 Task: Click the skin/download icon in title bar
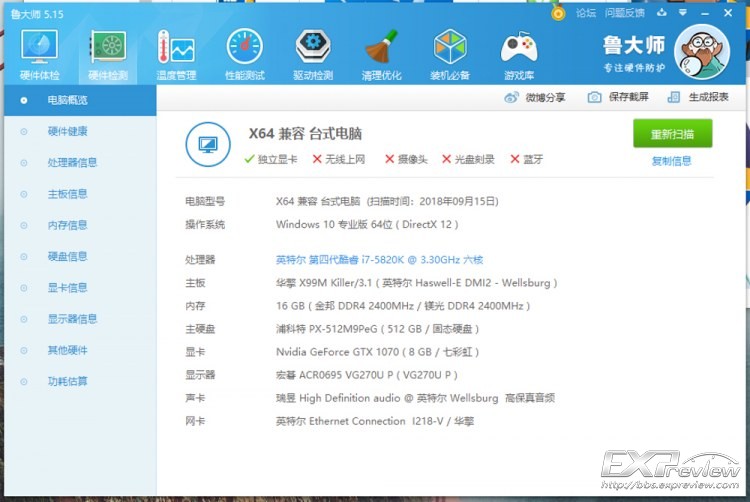pos(662,12)
